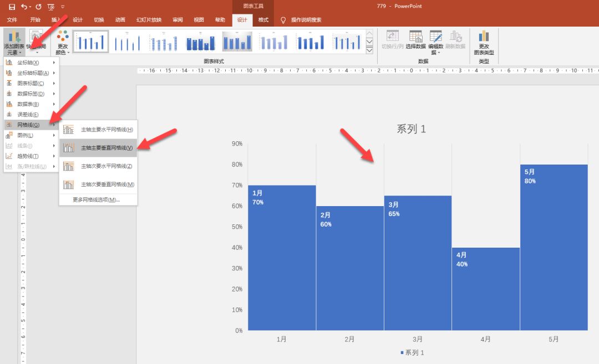599x364 pixels.
Task: Click the 3月 bar at 65%
Action: click(x=418, y=263)
